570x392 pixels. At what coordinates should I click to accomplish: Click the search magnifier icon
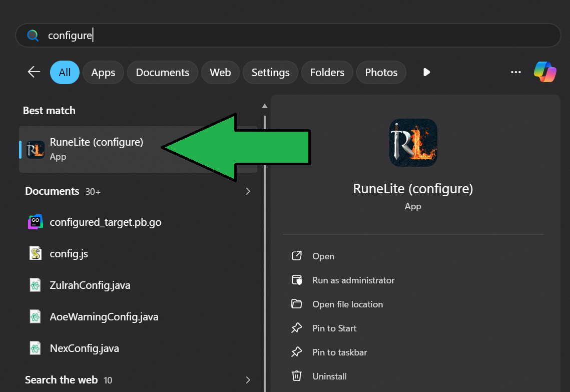click(33, 36)
